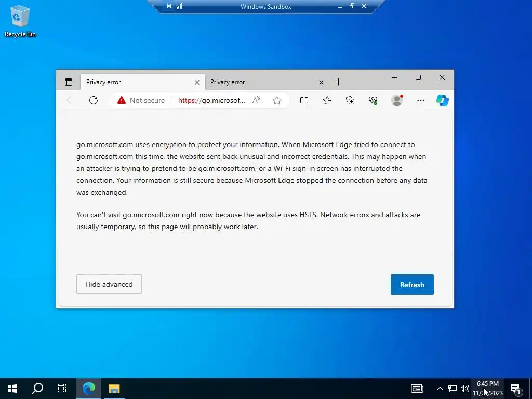The image size is (532, 399).
Task: Close the first Privacy error tab
Action: (197, 82)
